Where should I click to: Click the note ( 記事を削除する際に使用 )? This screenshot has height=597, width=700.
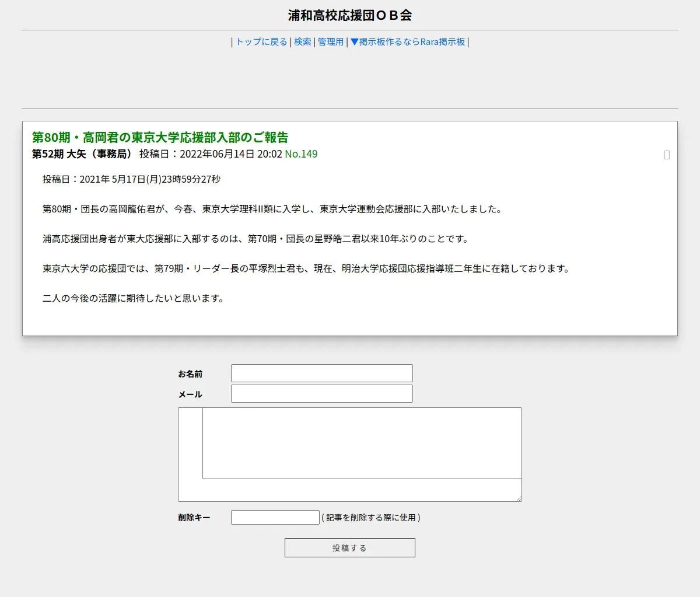371,518
